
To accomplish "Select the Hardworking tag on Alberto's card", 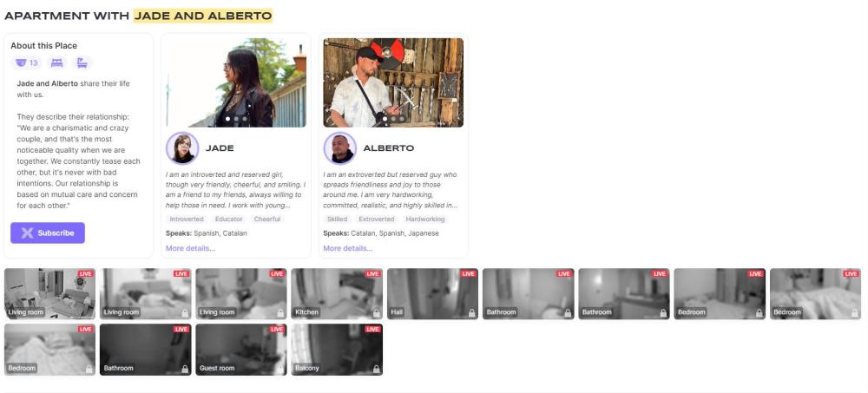I will 424,219.
